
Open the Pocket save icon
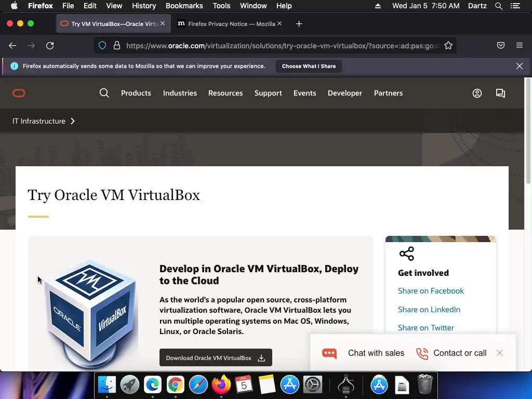pyautogui.click(x=501, y=46)
